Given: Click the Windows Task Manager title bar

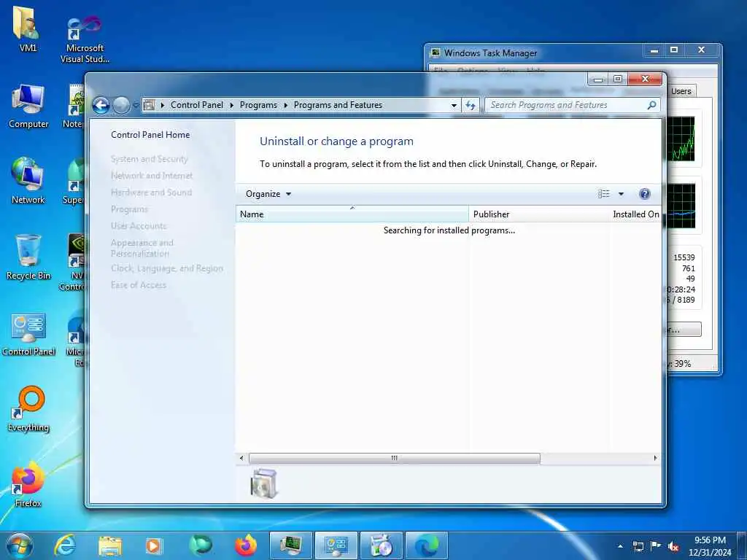Looking at the screenshot, I should tap(533, 52).
